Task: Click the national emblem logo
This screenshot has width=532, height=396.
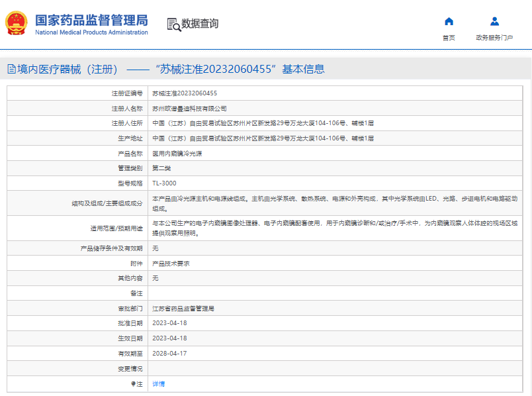Action: (16, 23)
